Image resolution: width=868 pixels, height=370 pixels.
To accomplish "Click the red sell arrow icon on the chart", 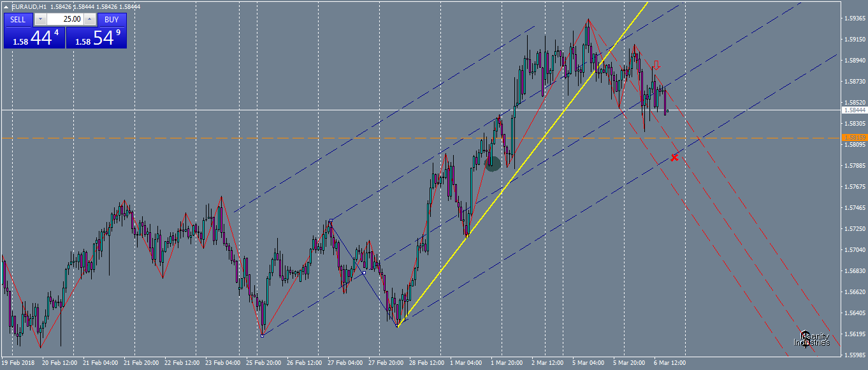I will [657, 64].
